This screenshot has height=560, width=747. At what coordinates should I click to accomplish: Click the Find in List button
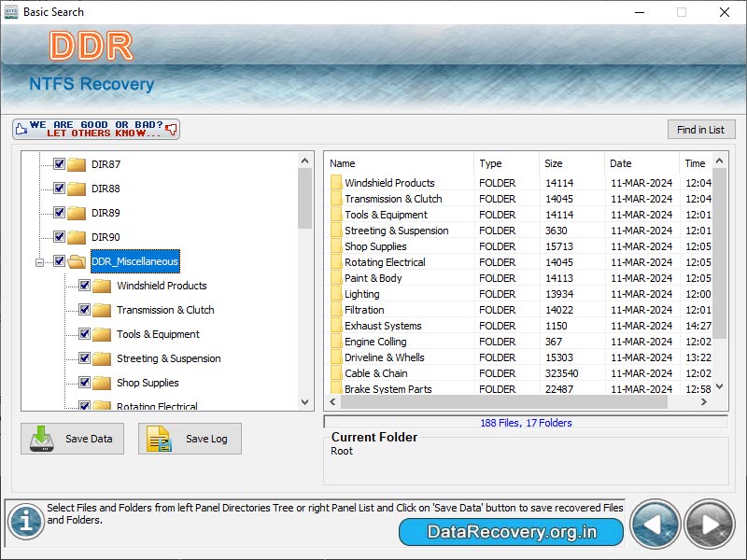(x=701, y=129)
